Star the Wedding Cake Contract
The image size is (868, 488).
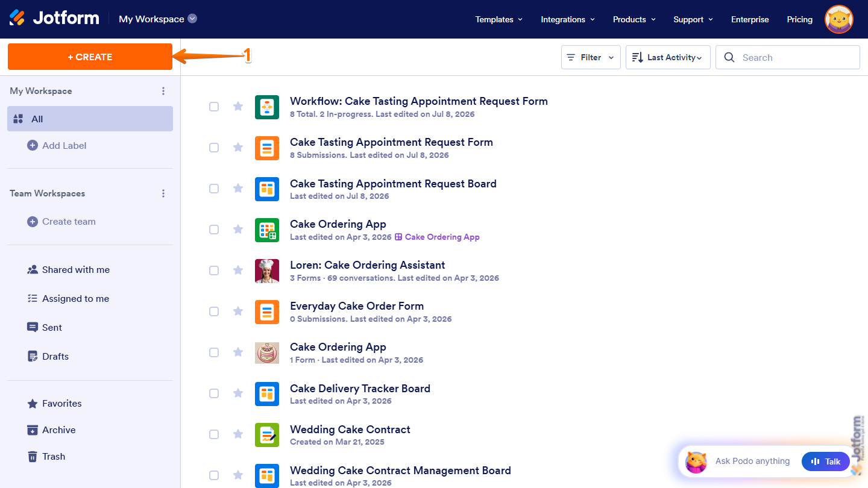(238, 434)
